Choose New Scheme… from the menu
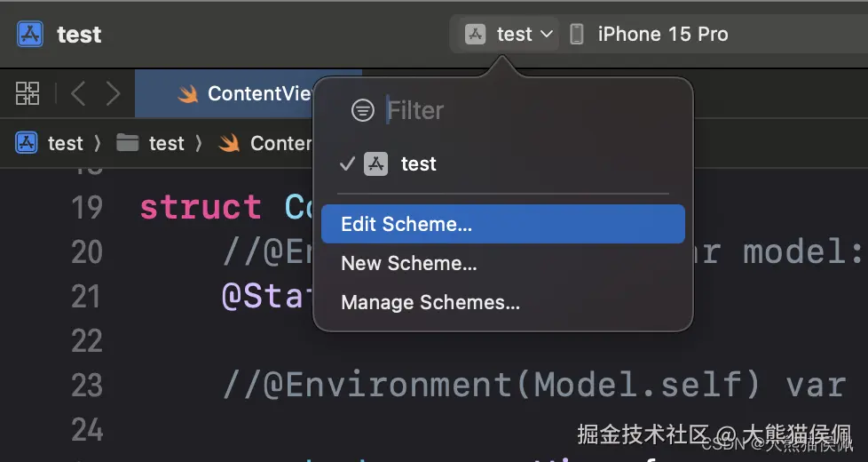The height and width of the screenshot is (462, 868). pyautogui.click(x=409, y=263)
